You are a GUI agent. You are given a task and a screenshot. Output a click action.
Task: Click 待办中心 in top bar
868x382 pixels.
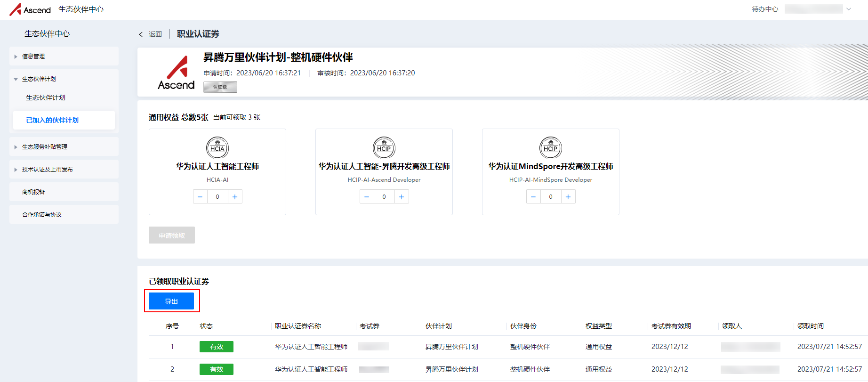(x=765, y=9)
